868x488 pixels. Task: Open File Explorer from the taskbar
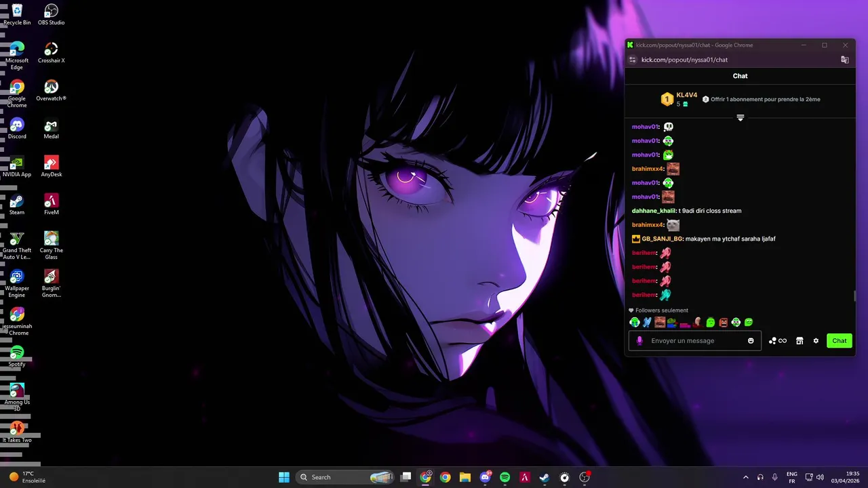(x=465, y=477)
